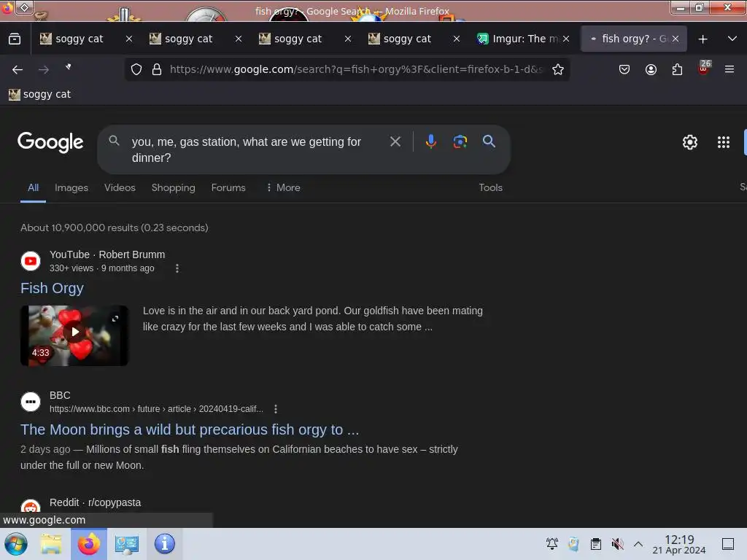The width and height of the screenshot is (747, 560).
Task: Click the YouTube result favicon
Action: click(x=31, y=261)
